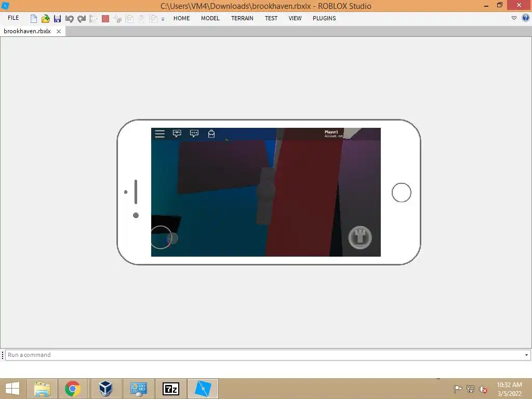Open the Windows Start button

click(x=12, y=389)
